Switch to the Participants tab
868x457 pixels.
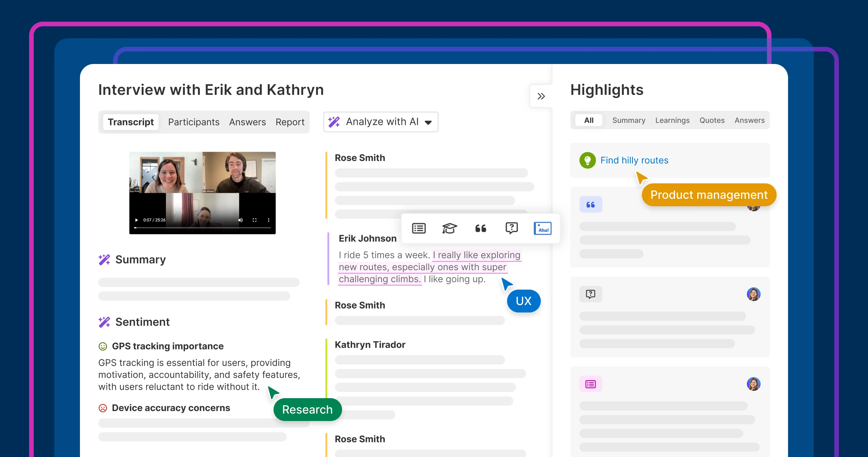pyautogui.click(x=194, y=122)
